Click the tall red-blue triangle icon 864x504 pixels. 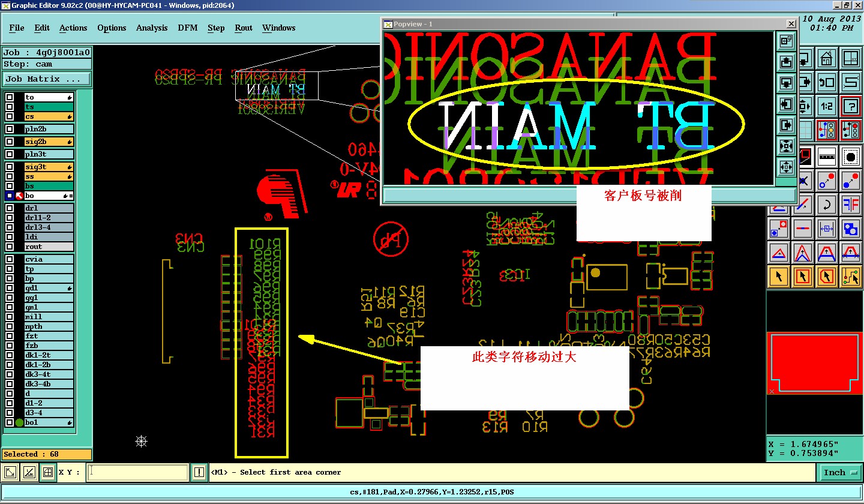803,253
